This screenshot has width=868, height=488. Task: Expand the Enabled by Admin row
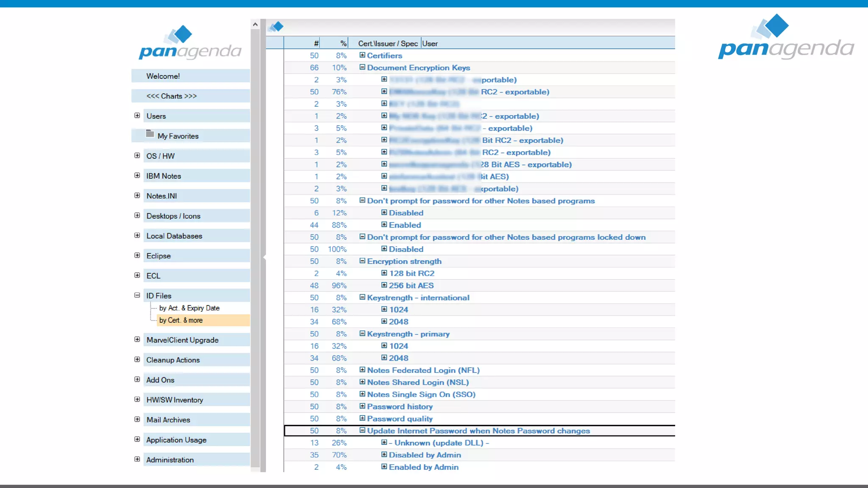(384, 466)
